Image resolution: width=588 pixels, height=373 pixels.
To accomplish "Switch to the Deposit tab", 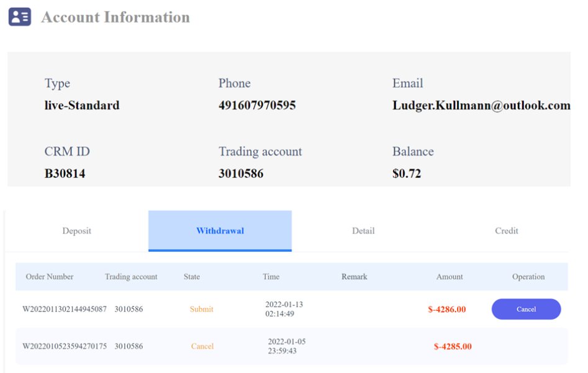I will 76,231.
